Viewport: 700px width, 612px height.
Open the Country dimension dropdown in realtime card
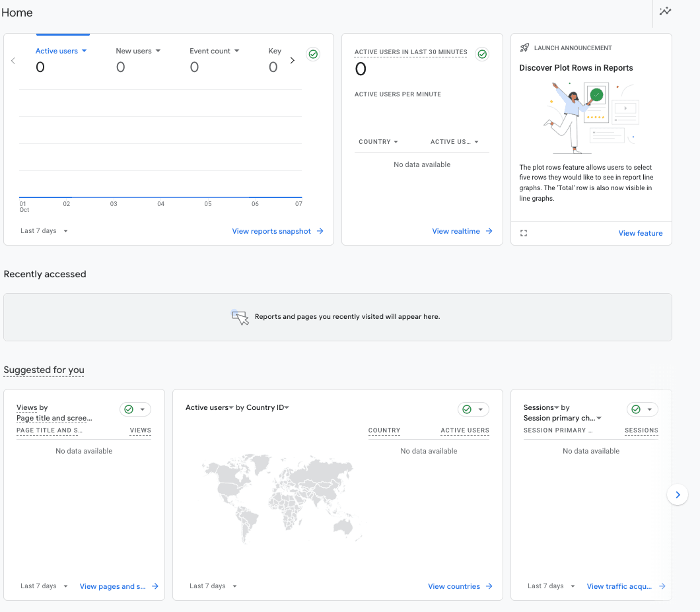tap(378, 142)
